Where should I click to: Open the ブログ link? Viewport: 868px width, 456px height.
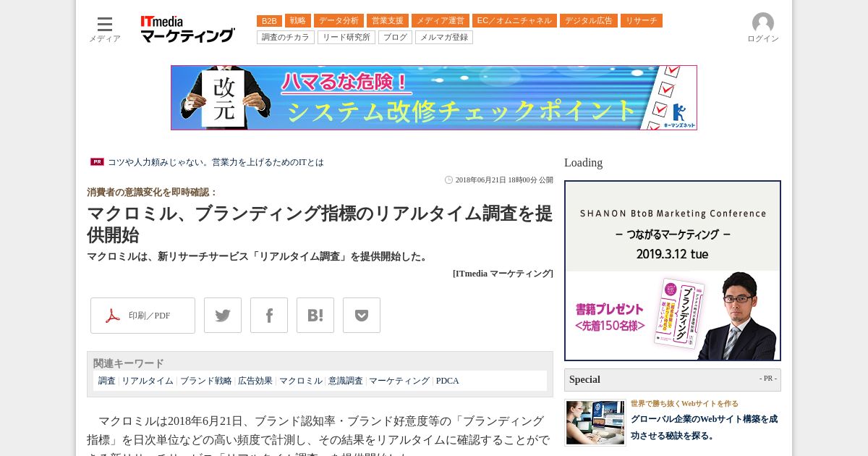coord(395,38)
